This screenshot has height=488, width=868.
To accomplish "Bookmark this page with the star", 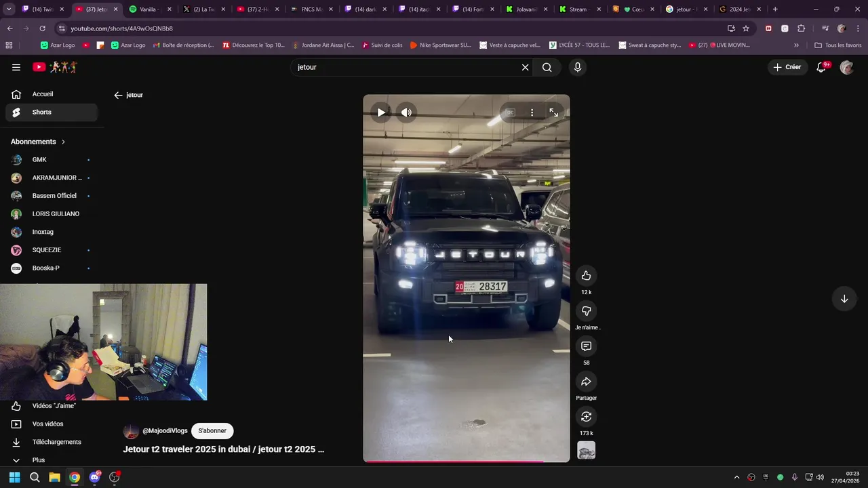I will coord(746,28).
